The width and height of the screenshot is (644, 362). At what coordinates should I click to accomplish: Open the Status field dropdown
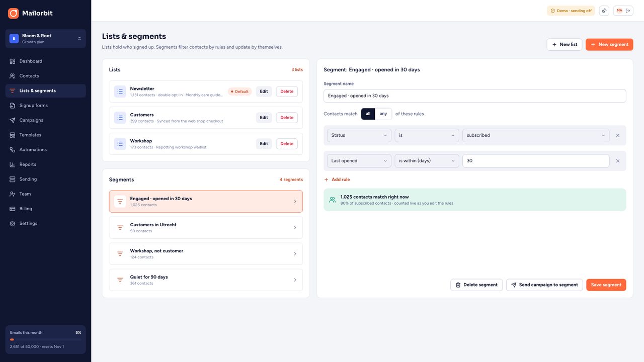tap(359, 135)
